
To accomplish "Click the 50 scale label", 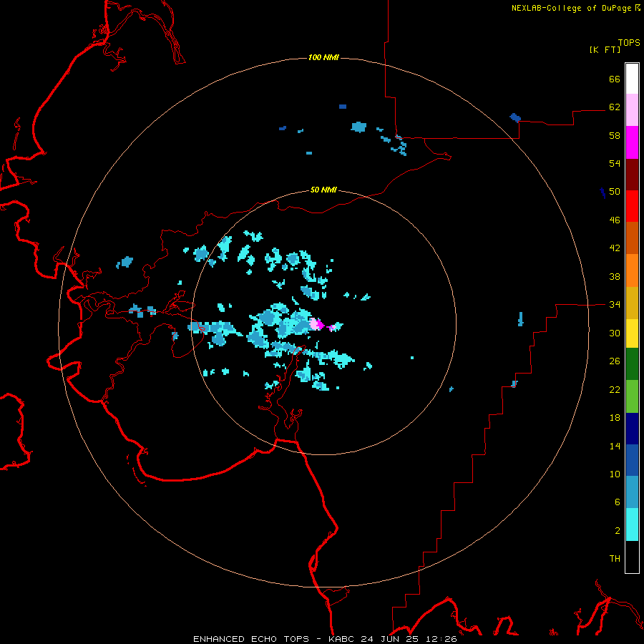I will (x=615, y=191).
